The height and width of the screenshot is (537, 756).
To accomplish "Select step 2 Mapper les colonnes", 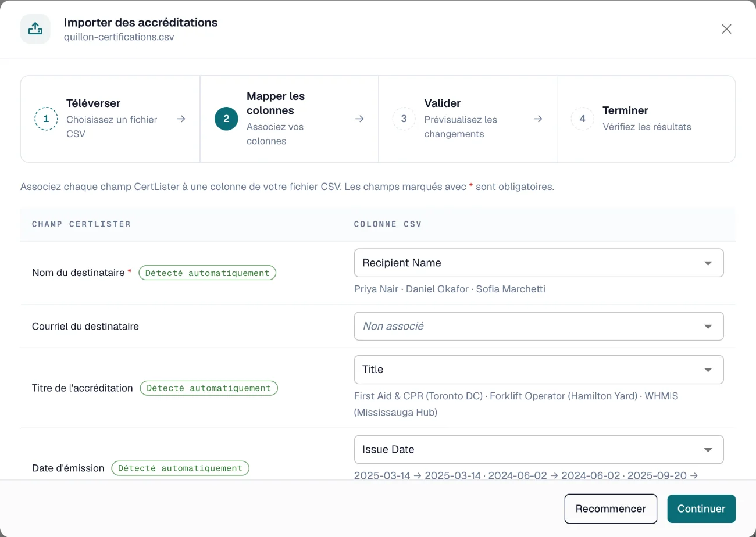I will (290, 119).
